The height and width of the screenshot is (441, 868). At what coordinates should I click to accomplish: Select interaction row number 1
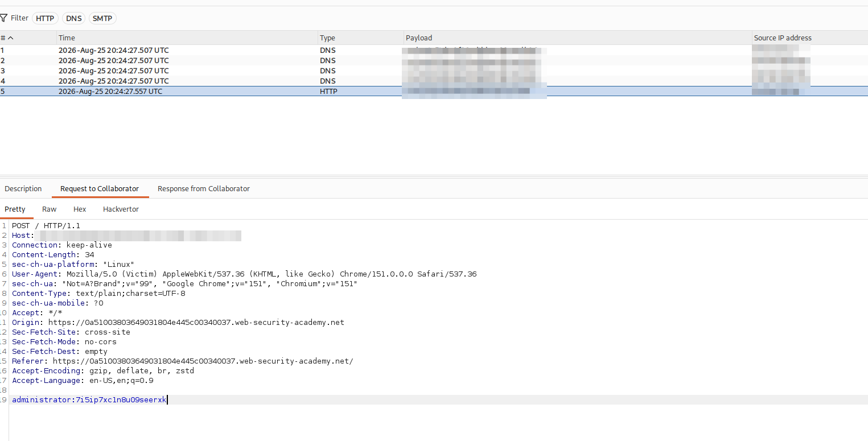click(434, 50)
